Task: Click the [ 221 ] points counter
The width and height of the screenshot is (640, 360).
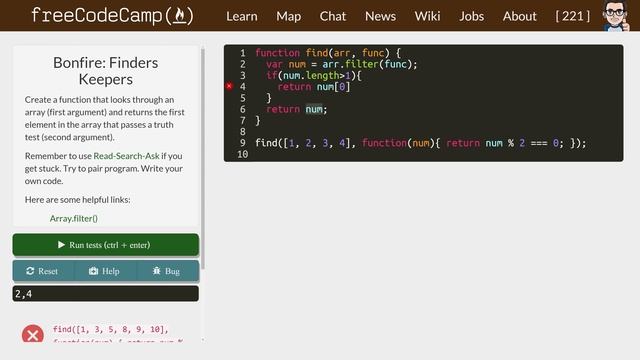Action: click(x=573, y=16)
